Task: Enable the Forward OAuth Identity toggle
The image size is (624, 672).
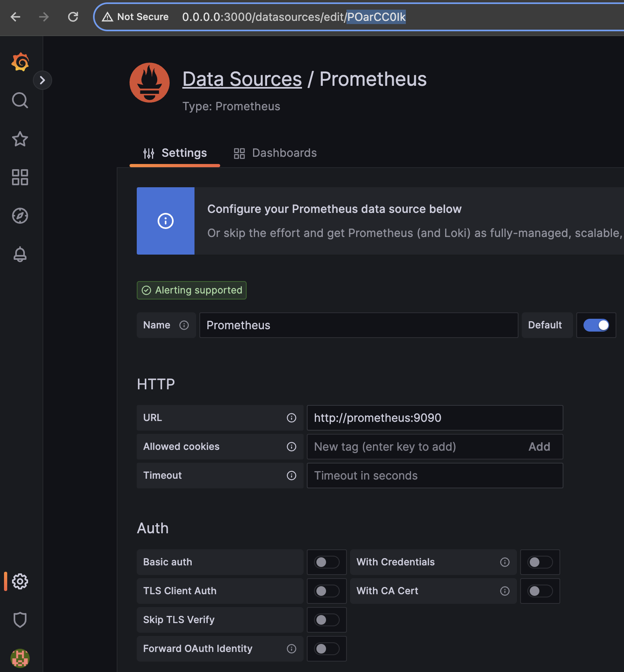Action: click(327, 649)
